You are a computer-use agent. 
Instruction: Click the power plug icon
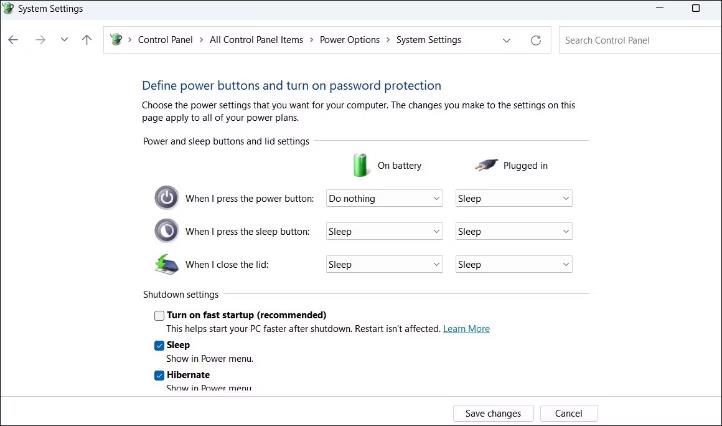(x=486, y=165)
